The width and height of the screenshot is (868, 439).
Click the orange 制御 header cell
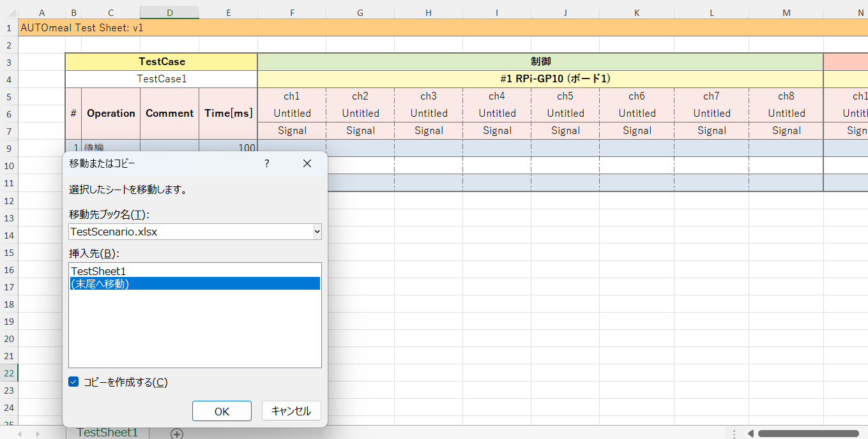pos(540,62)
